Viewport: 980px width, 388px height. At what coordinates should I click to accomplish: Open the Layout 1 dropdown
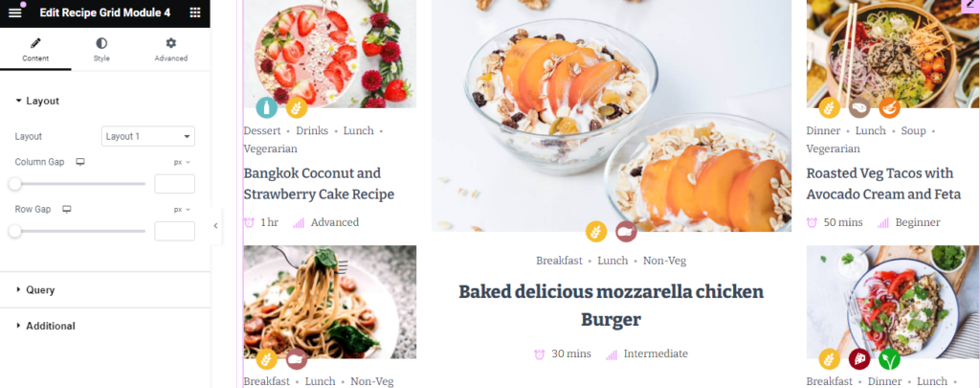(x=148, y=136)
